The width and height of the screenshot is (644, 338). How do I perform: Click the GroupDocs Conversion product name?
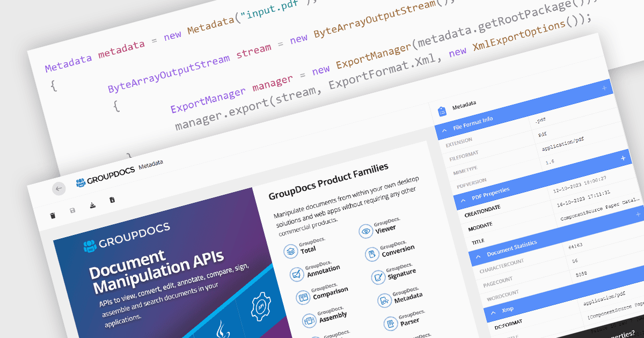(398, 250)
